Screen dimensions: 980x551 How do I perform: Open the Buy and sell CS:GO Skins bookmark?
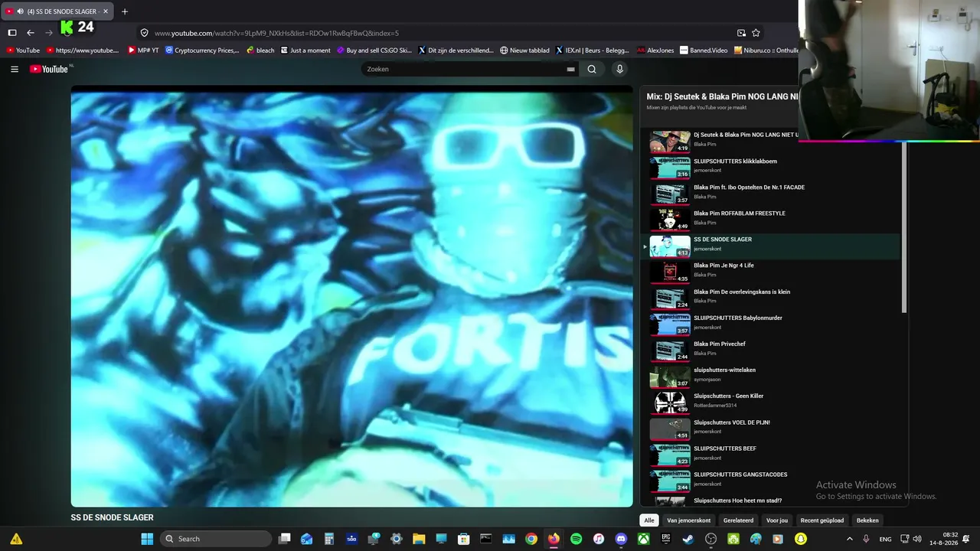click(374, 51)
